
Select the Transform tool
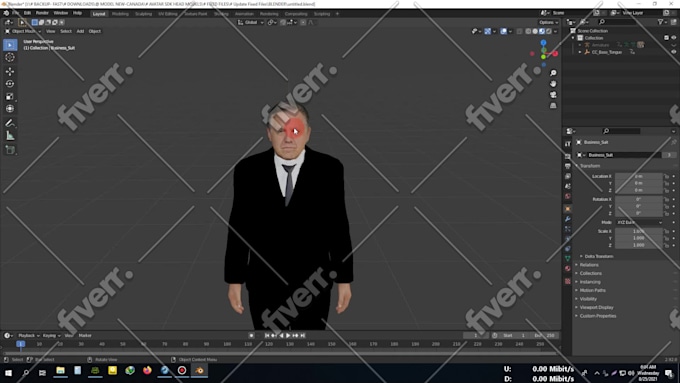(x=10, y=108)
